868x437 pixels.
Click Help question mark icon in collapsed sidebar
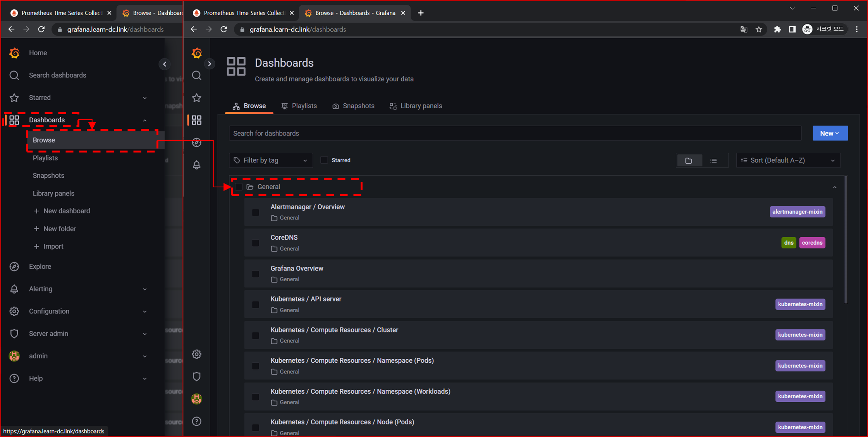click(197, 421)
